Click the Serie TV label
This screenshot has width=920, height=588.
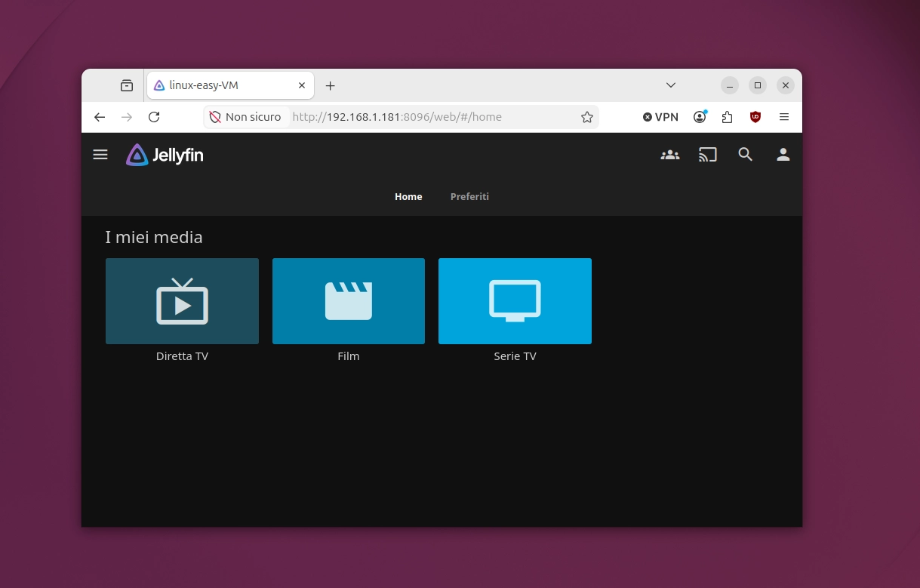[515, 356]
